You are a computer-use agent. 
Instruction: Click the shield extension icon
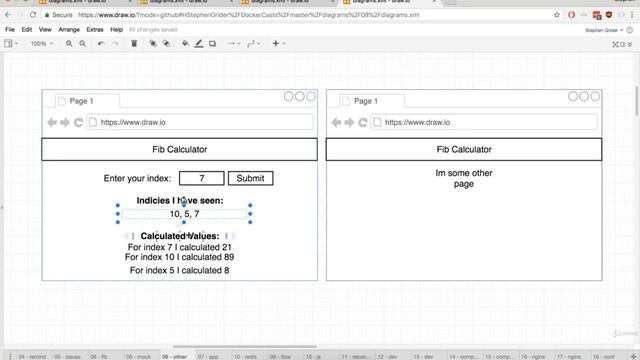coord(609,15)
